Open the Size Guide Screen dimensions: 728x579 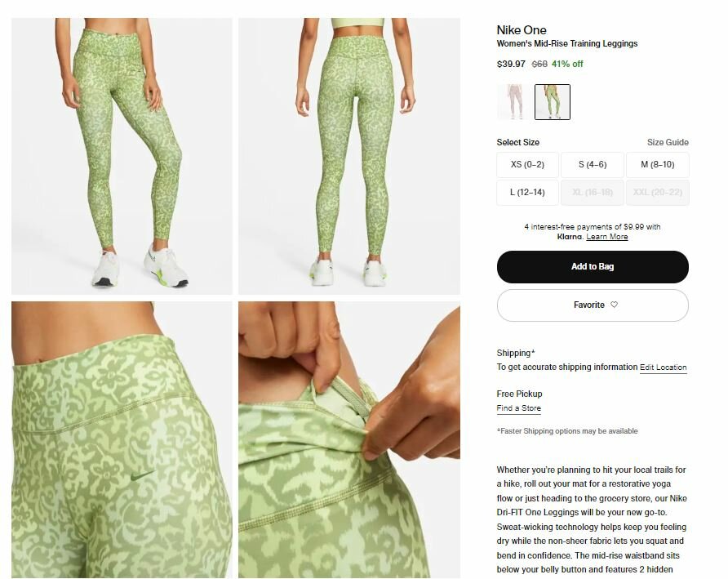(668, 142)
